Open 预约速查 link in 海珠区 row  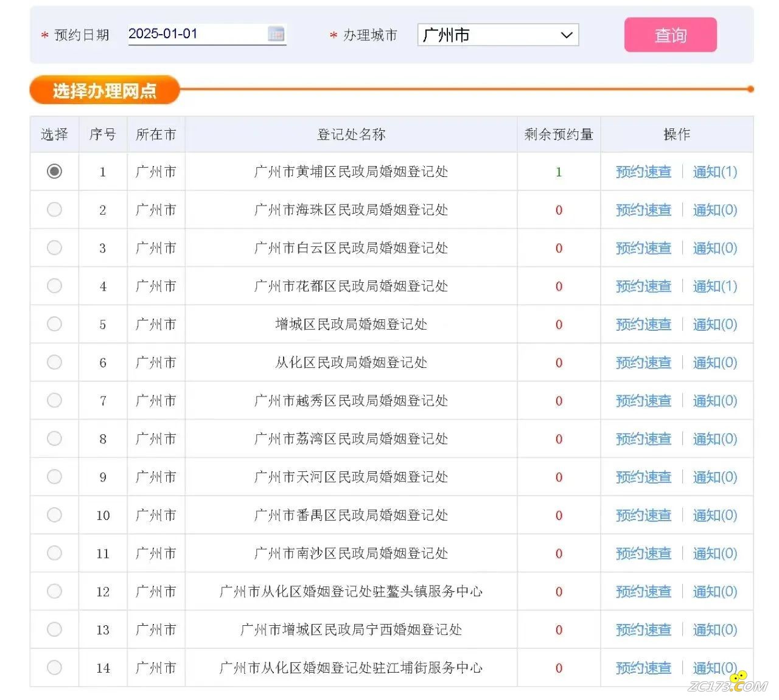(x=643, y=210)
